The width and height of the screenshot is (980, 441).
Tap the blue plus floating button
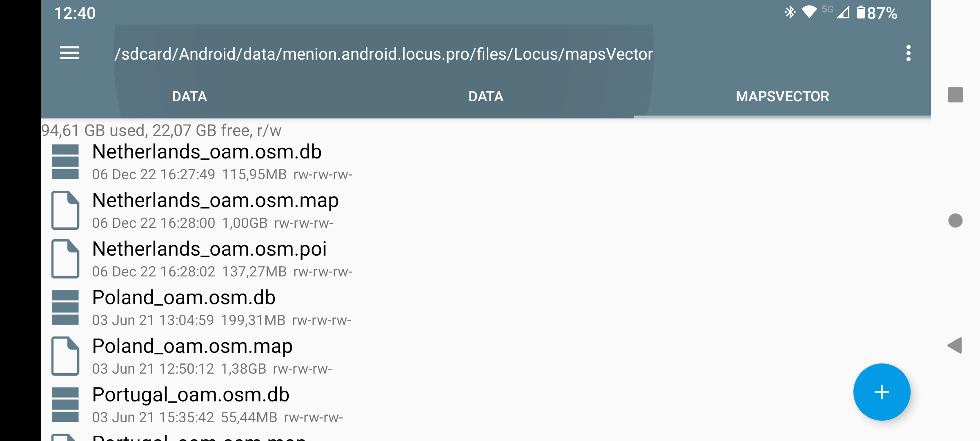pos(882,392)
